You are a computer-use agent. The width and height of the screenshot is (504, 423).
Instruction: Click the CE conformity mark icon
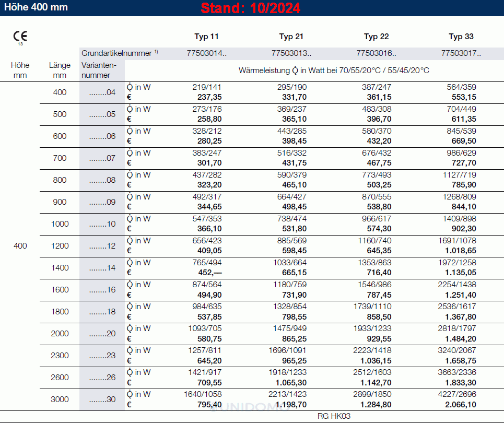20,37
